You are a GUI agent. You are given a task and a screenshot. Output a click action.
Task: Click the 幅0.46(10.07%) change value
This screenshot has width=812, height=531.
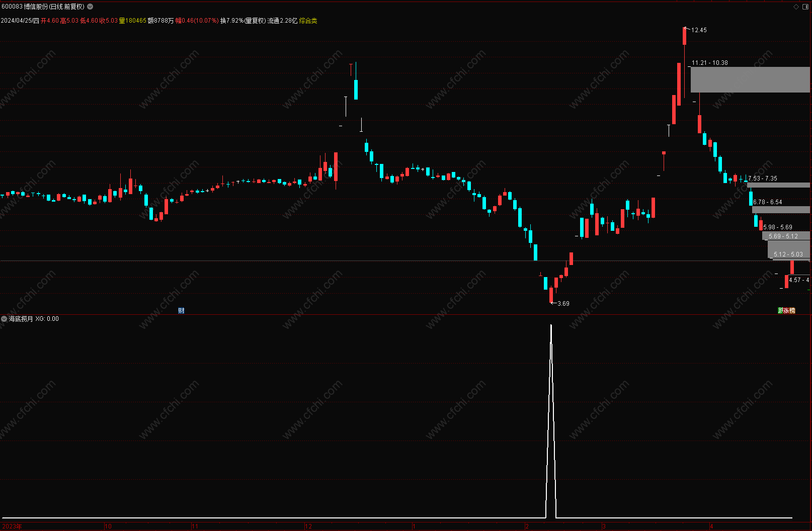(x=197, y=21)
